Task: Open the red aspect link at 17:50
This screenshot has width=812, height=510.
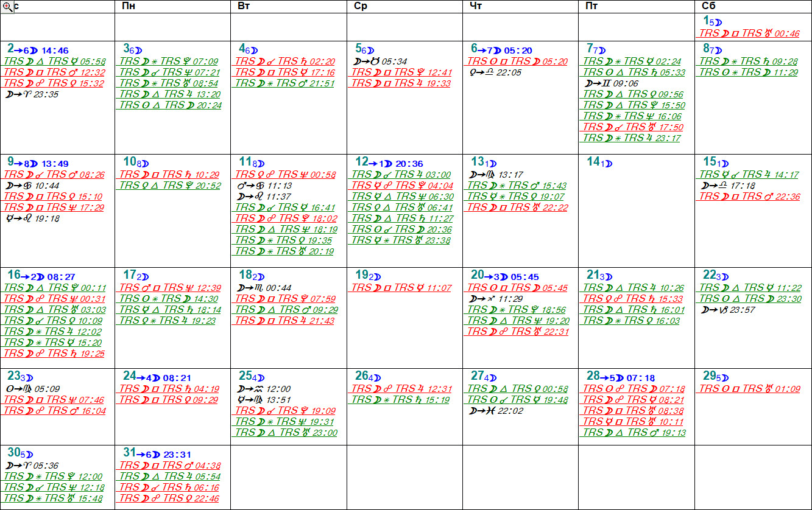Action: pyautogui.click(x=633, y=127)
